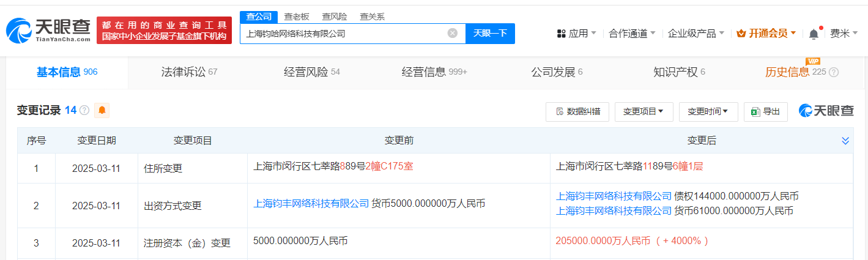Switch to the 历史信息 VIP tab

[x=801, y=72]
